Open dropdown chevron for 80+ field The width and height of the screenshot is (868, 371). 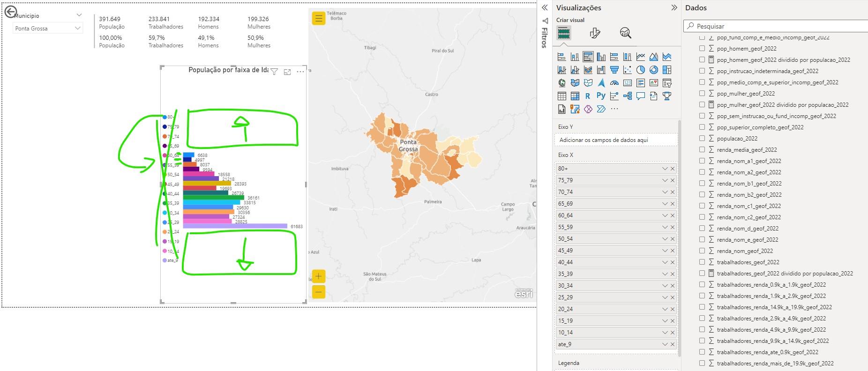[665, 169]
